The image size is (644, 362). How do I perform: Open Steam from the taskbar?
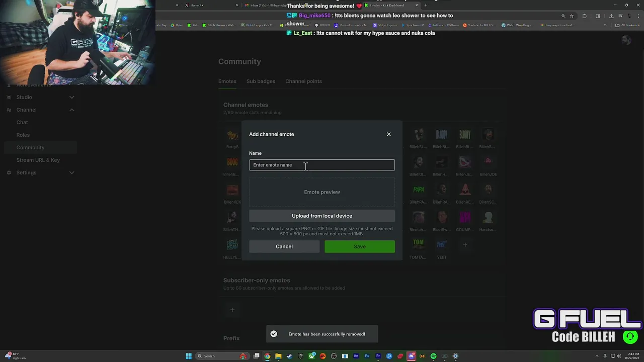point(289,356)
